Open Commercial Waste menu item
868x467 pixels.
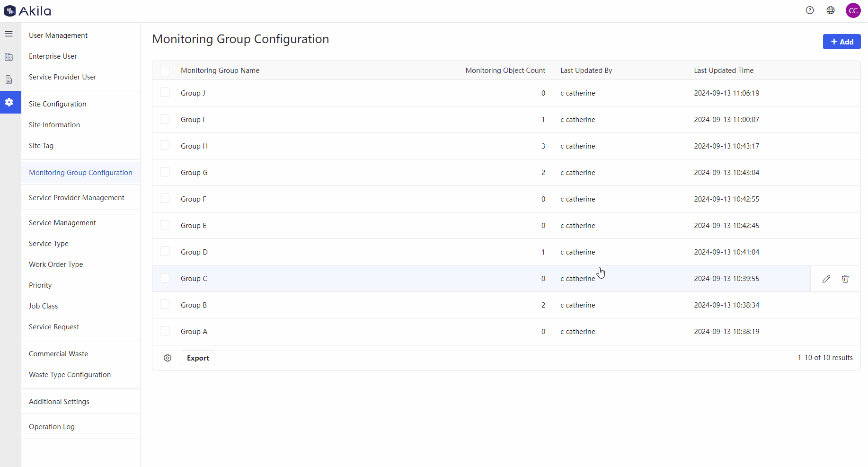coord(59,354)
